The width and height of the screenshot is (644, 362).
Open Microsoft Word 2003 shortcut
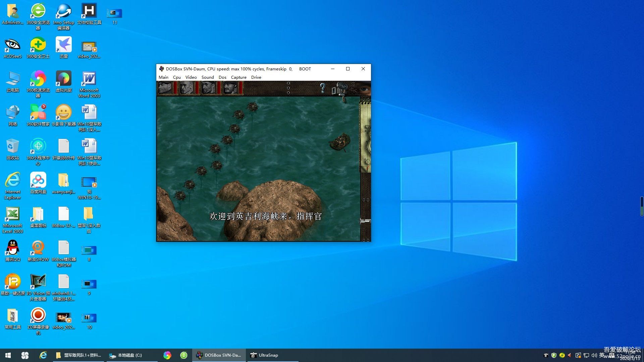pos(89,84)
